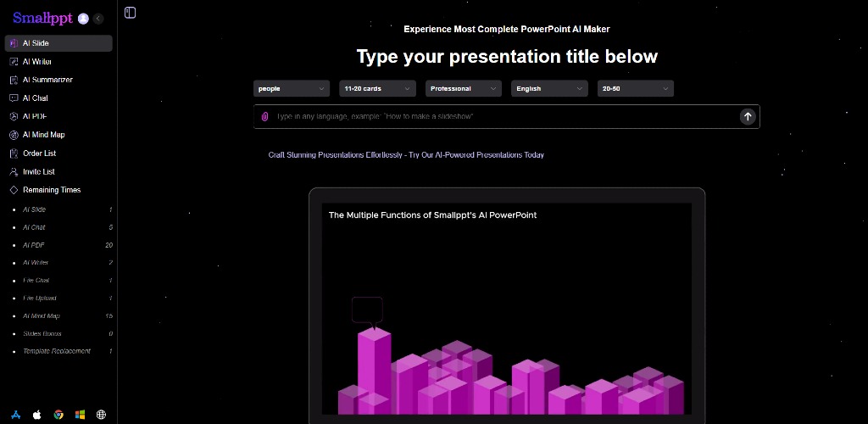
Task: Click the Smallppt functions demo preview
Action: click(x=507, y=305)
